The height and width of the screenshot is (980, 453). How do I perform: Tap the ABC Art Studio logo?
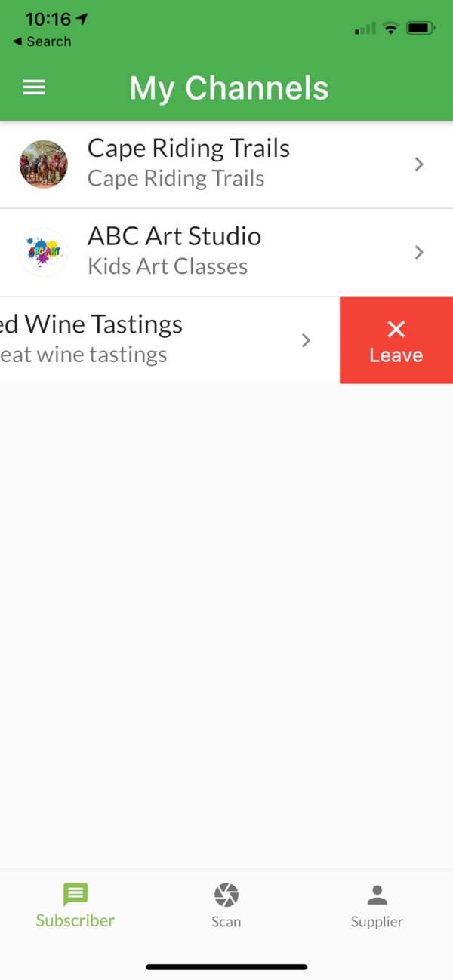[44, 252]
